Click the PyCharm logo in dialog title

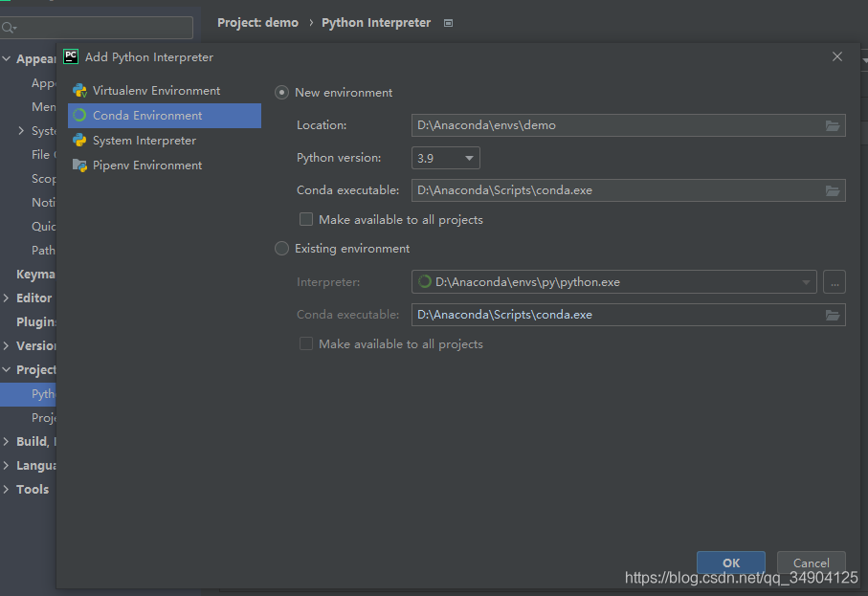[x=71, y=56]
